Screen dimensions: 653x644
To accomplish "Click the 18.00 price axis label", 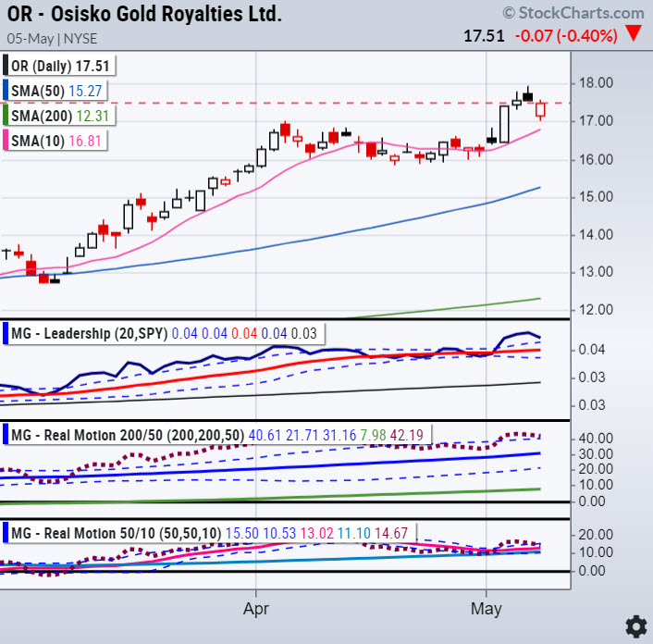I will click(596, 83).
